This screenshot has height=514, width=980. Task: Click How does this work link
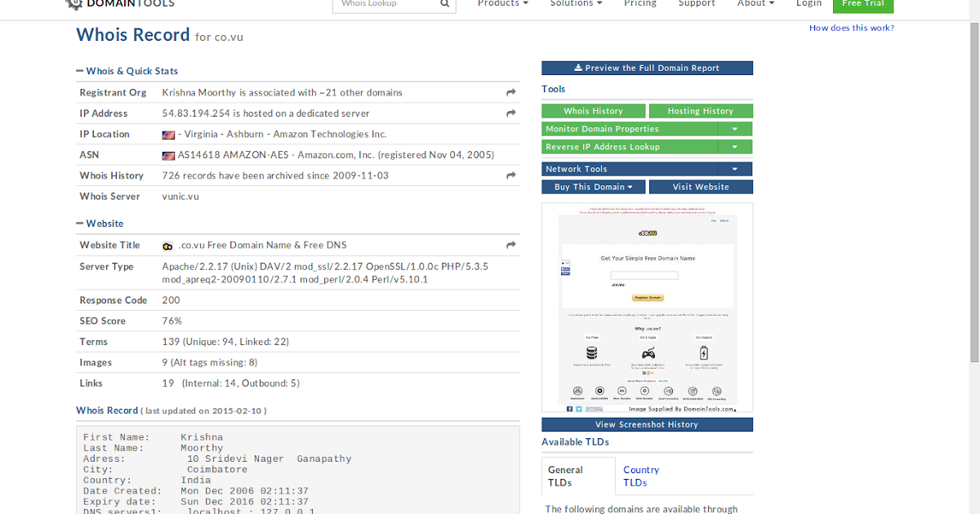coord(852,28)
